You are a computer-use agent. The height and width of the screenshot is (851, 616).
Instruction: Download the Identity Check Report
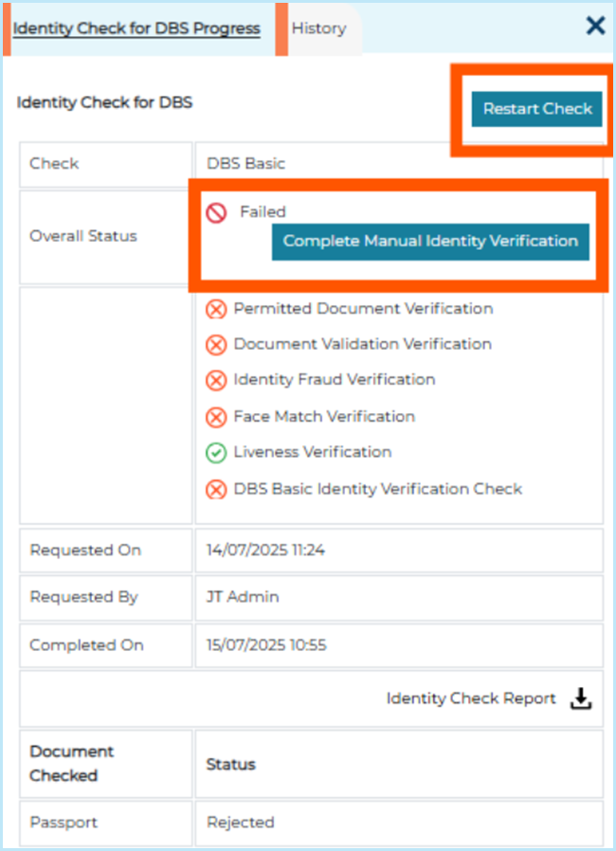(580, 698)
